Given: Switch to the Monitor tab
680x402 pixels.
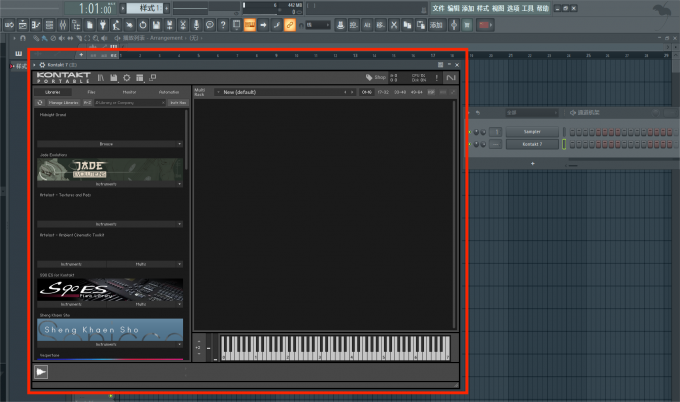Looking at the screenshot, I should tap(129, 92).
